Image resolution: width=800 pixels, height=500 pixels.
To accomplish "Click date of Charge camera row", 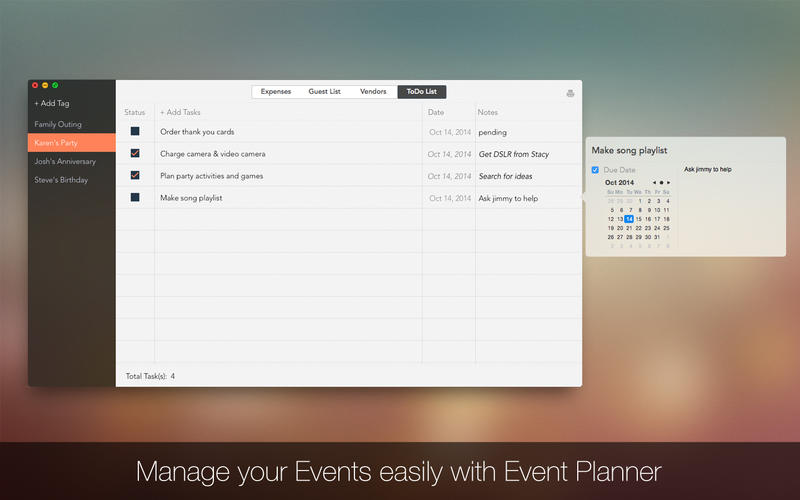I will tap(449, 154).
